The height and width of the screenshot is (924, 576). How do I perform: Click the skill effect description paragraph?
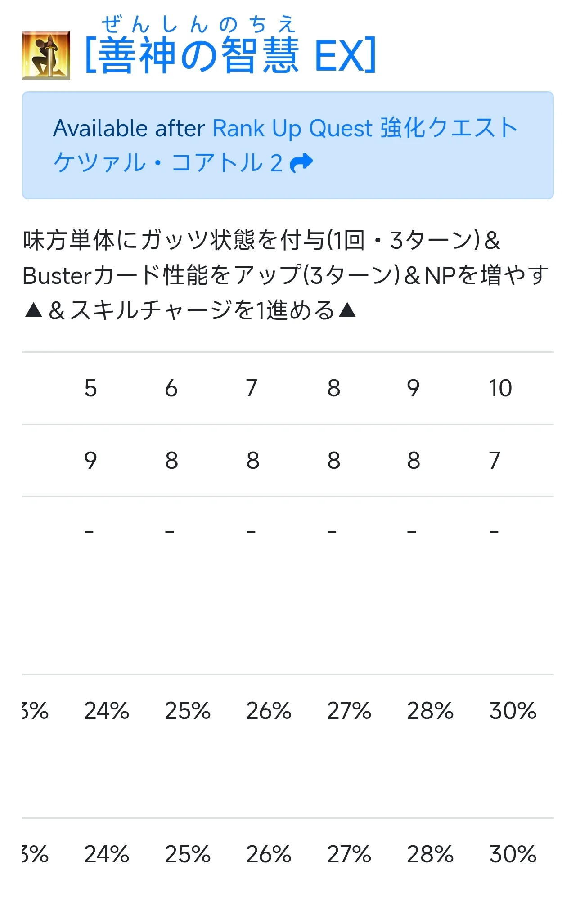(x=285, y=275)
